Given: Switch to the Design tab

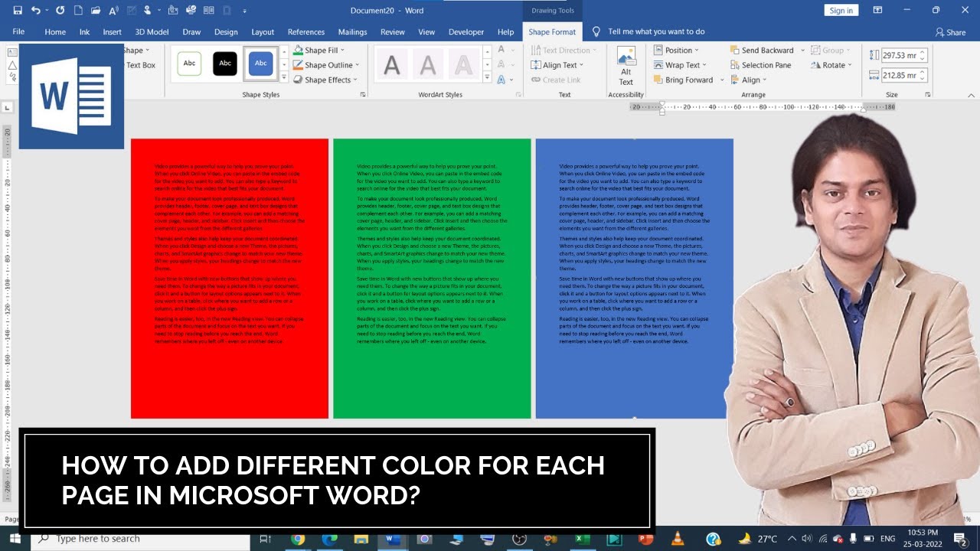Looking at the screenshot, I should [x=226, y=32].
